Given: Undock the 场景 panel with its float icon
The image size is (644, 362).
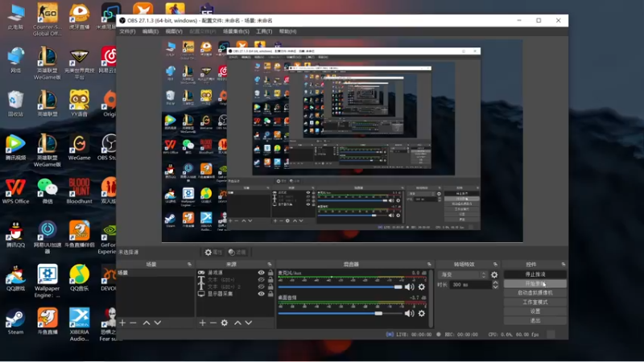Looking at the screenshot, I should pyautogui.click(x=189, y=265).
